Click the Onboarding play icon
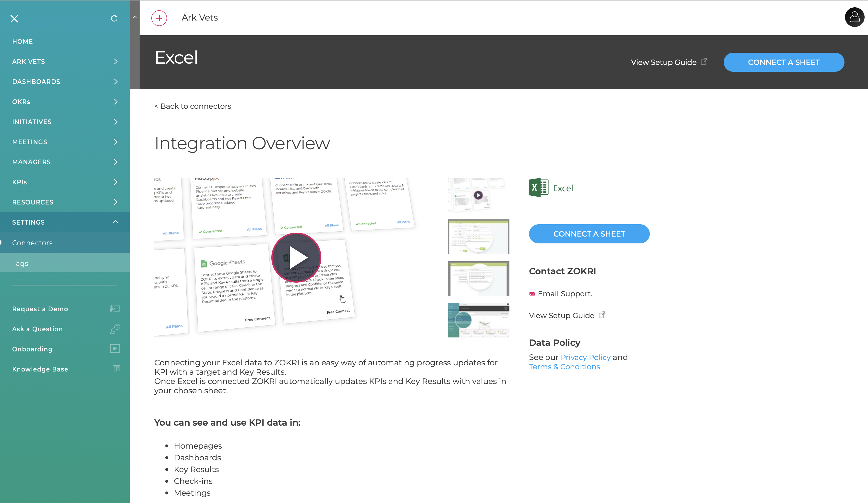This screenshot has height=503, width=868. (115, 348)
